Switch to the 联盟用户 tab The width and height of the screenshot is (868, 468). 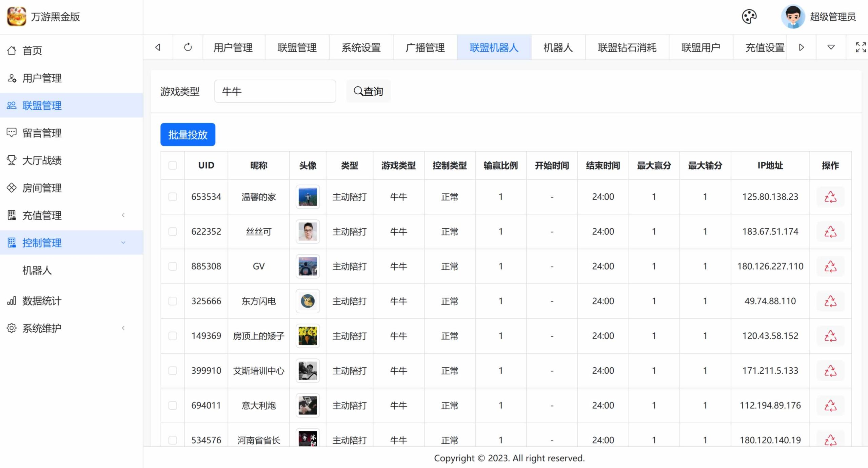click(701, 47)
